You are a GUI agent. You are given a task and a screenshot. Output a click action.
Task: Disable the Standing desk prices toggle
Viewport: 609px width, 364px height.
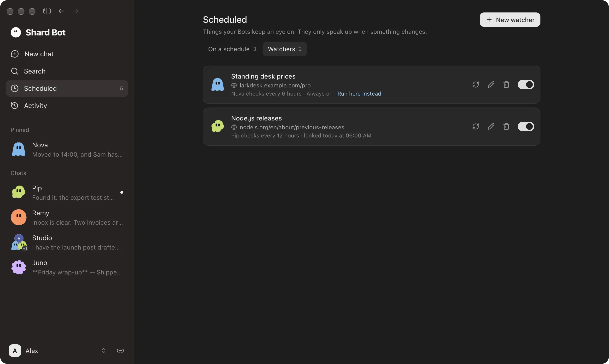pyautogui.click(x=526, y=85)
